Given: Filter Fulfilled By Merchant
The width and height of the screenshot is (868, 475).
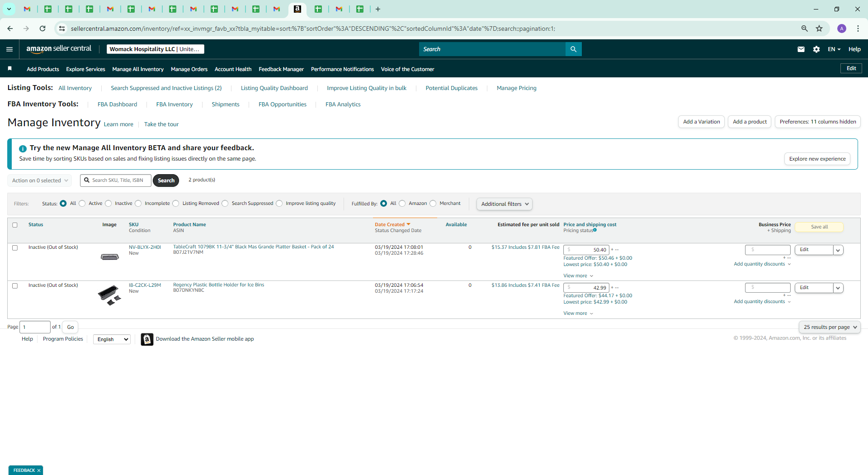Looking at the screenshot, I should [x=433, y=204].
